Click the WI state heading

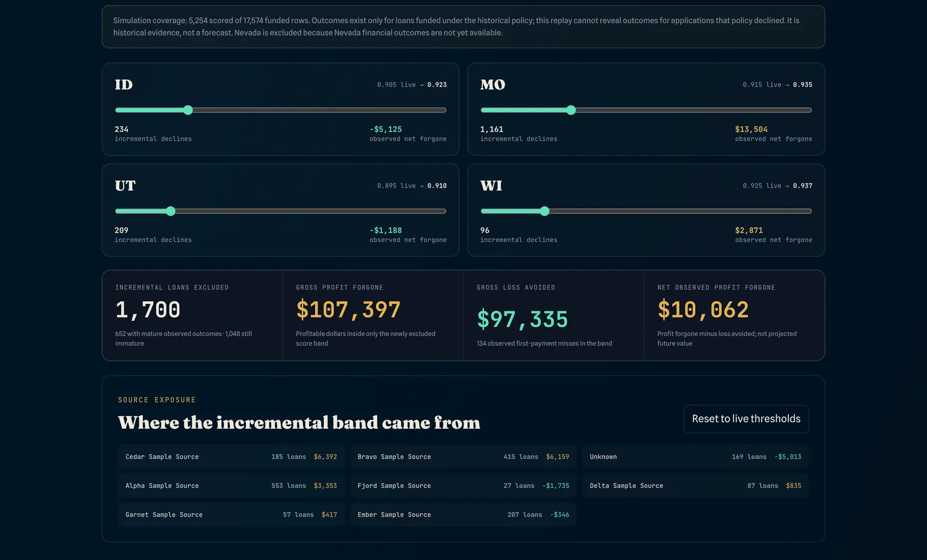491,186
